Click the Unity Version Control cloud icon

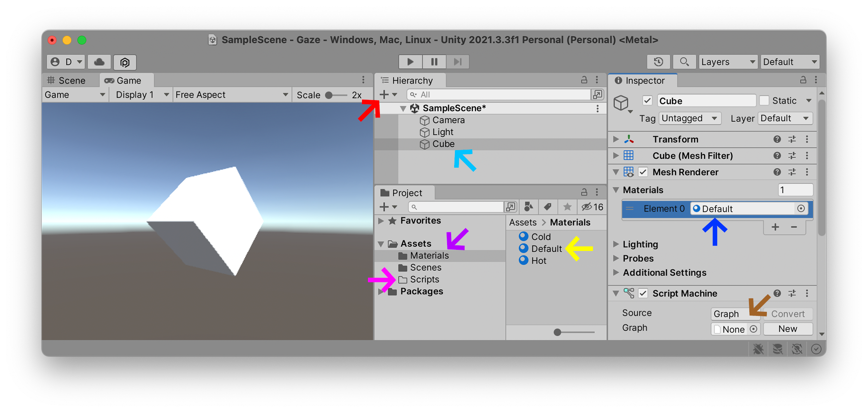[x=99, y=62]
